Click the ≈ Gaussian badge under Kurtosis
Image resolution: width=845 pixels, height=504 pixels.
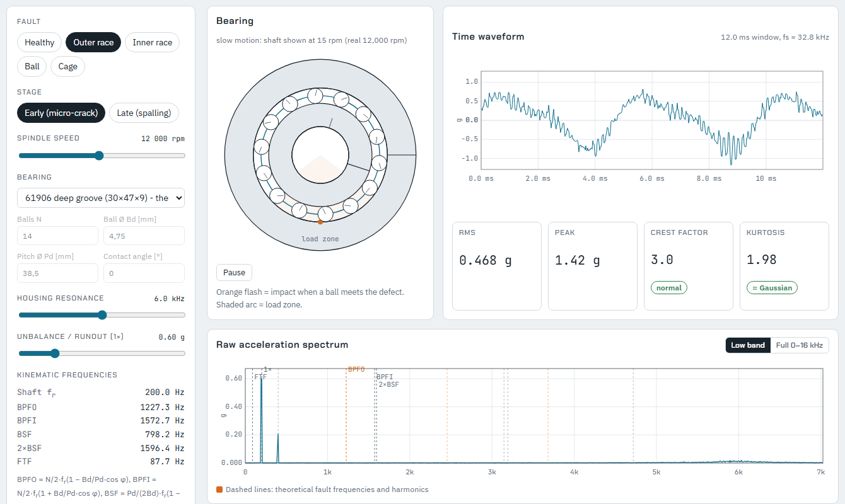(x=772, y=288)
